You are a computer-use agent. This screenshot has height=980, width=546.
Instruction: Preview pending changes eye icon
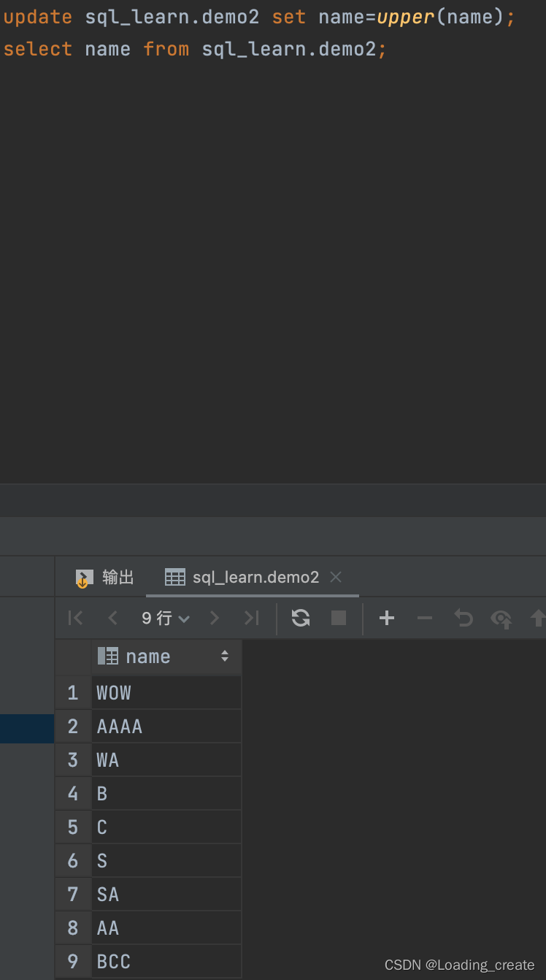pyautogui.click(x=501, y=619)
